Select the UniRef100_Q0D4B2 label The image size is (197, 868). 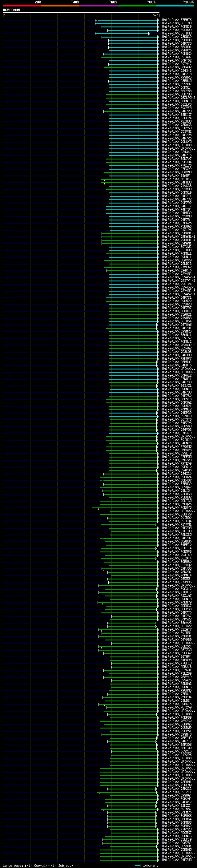(x=177, y=67)
